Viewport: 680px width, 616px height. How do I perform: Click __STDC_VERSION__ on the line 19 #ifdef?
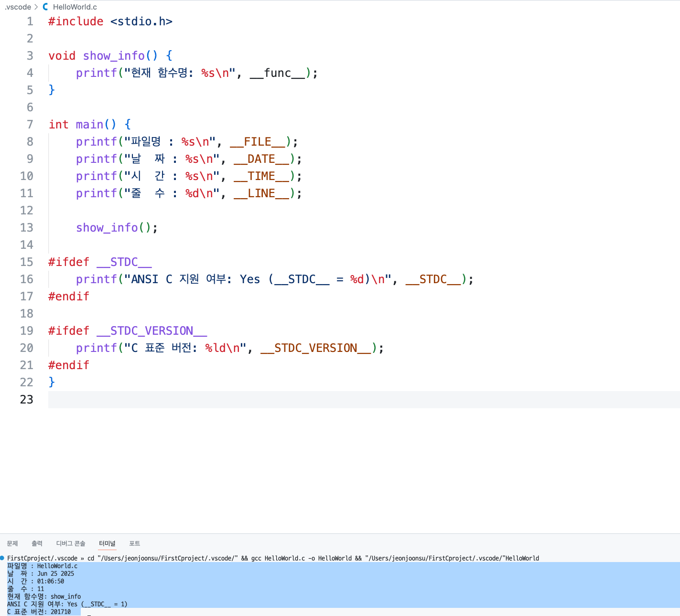pos(152,331)
